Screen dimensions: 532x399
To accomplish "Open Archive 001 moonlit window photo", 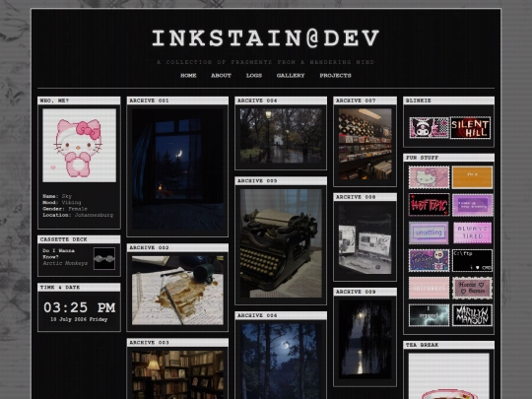I will 177,169.
